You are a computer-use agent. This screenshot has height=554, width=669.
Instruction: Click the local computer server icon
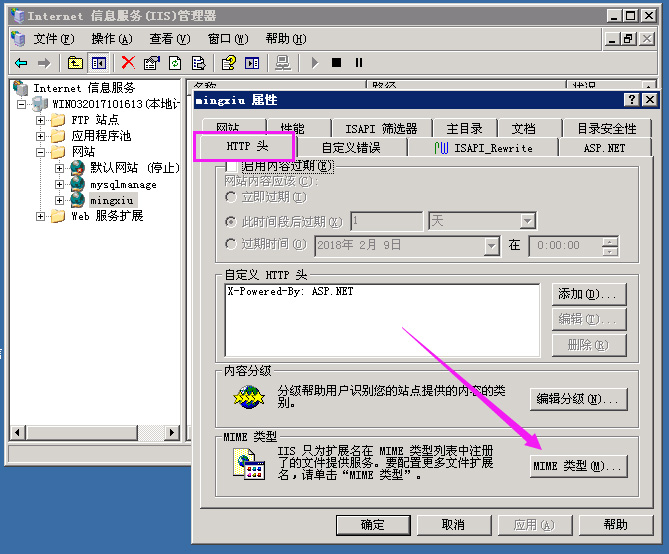pos(40,104)
